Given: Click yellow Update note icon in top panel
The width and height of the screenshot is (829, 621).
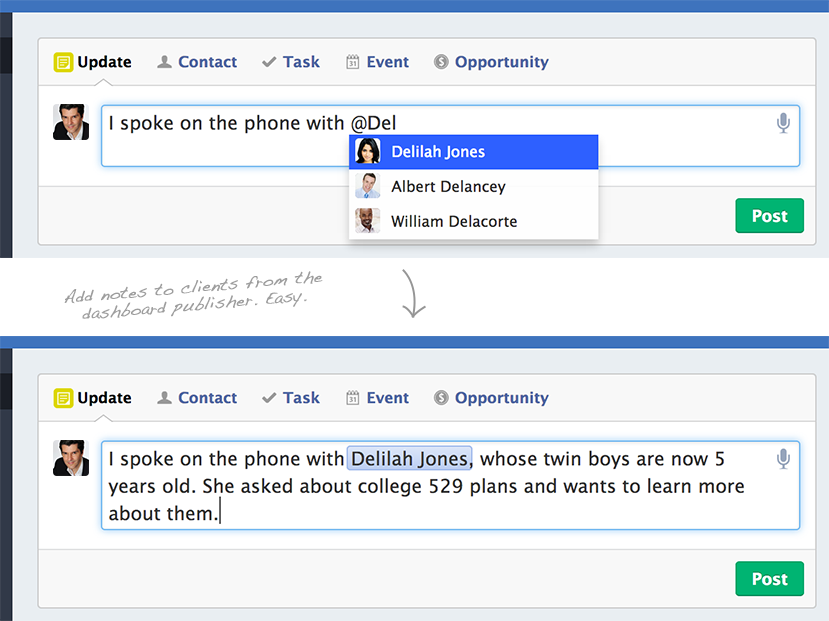Looking at the screenshot, I should [63, 62].
